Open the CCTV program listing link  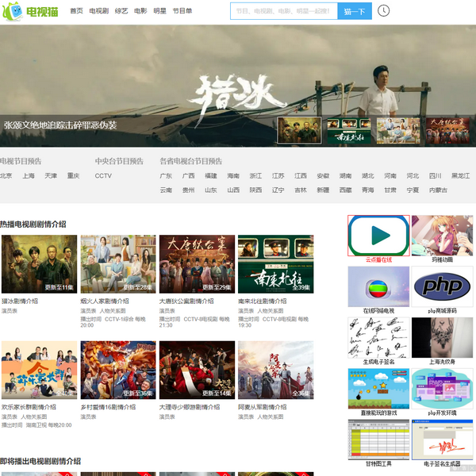point(103,176)
